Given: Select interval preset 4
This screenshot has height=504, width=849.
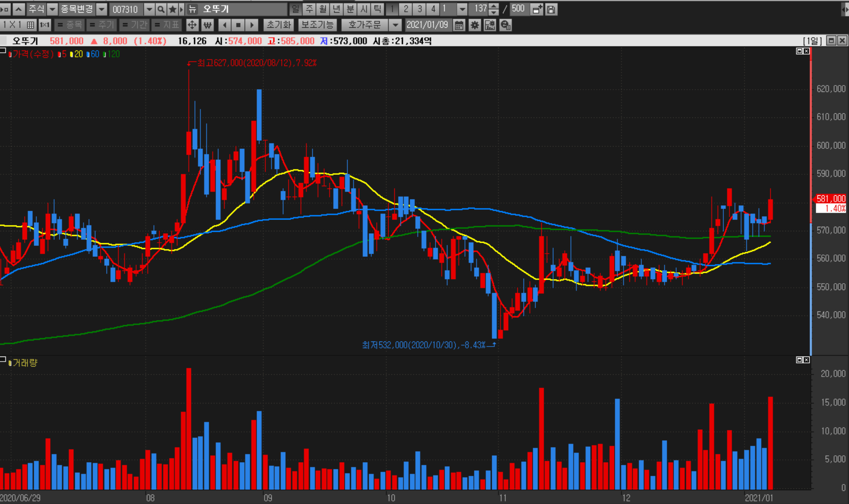Looking at the screenshot, I should pyautogui.click(x=433, y=9).
